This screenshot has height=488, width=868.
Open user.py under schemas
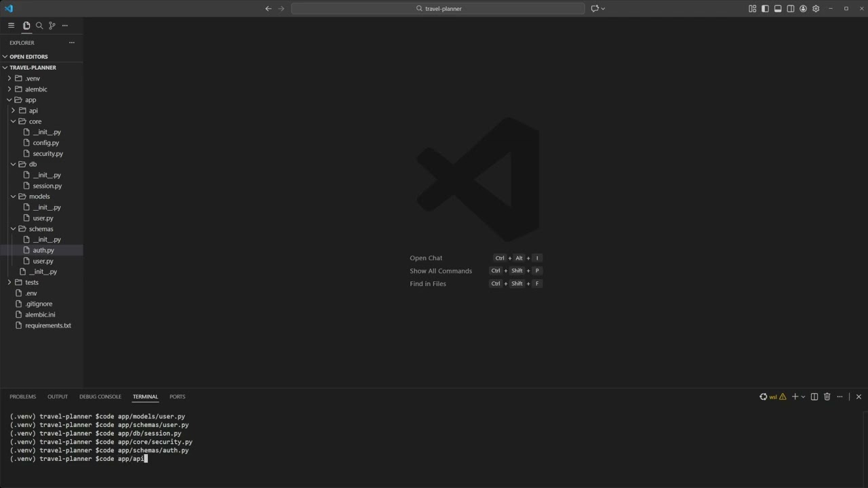41,261
